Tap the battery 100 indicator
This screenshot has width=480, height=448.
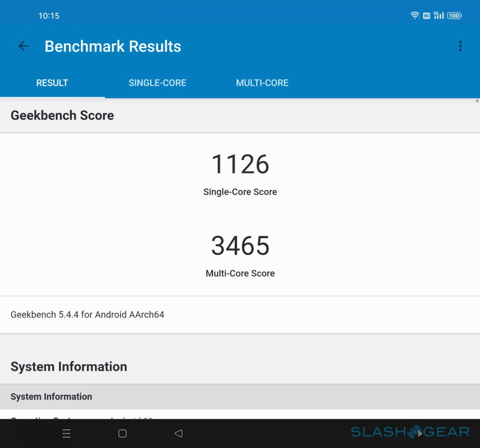click(x=454, y=16)
